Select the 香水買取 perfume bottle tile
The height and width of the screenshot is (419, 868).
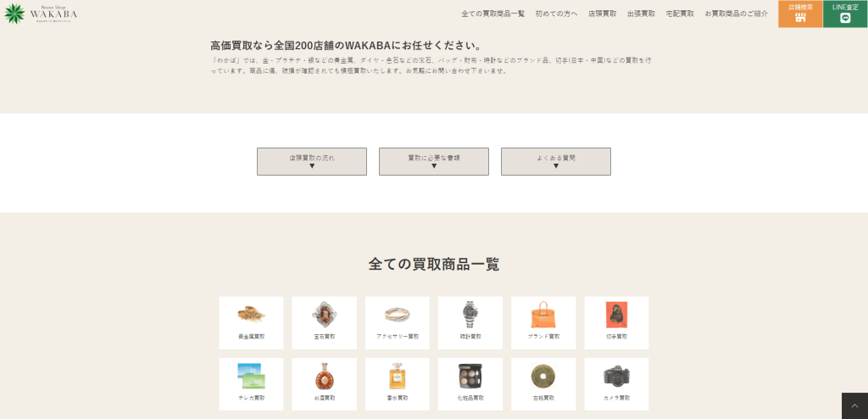[x=397, y=383]
